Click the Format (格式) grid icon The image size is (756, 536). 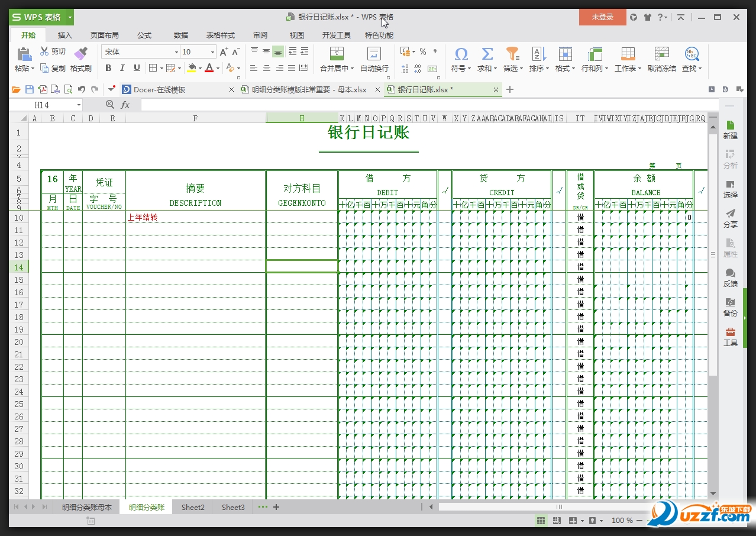pyautogui.click(x=565, y=54)
